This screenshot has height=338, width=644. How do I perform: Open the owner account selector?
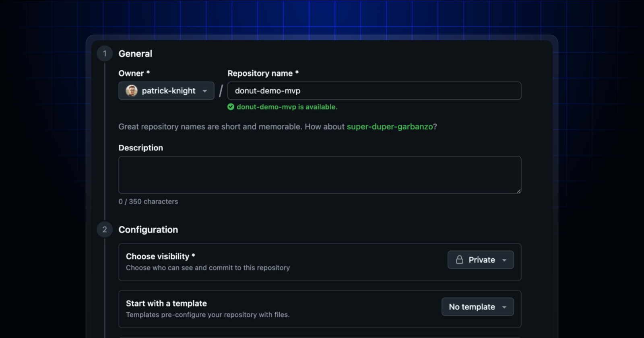point(166,91)
